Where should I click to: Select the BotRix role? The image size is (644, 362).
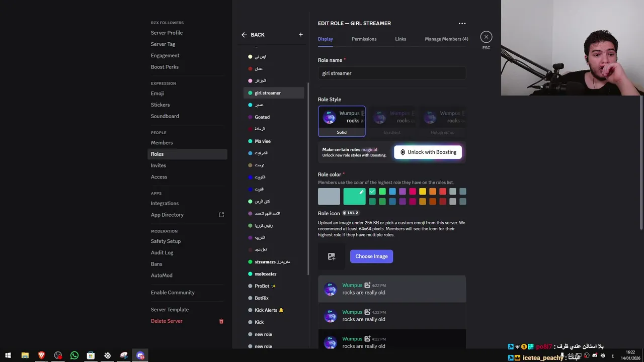[274, 298]
